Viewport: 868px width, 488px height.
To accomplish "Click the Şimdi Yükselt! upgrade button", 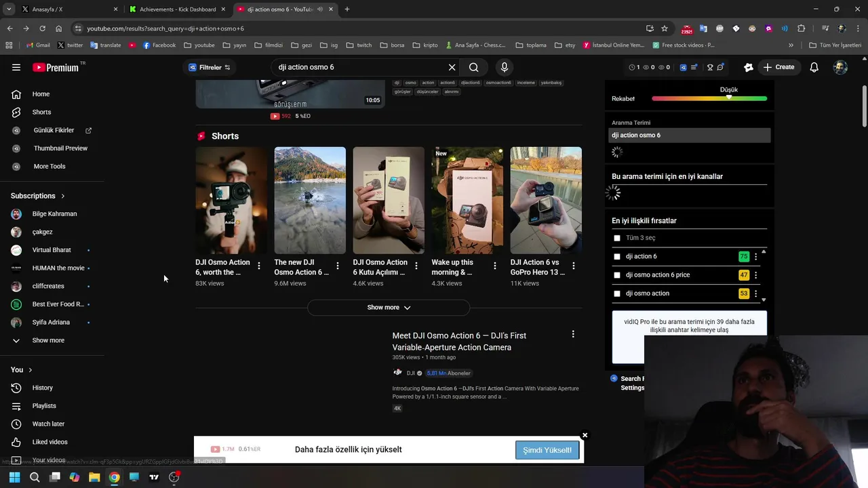I will [547, 450].
